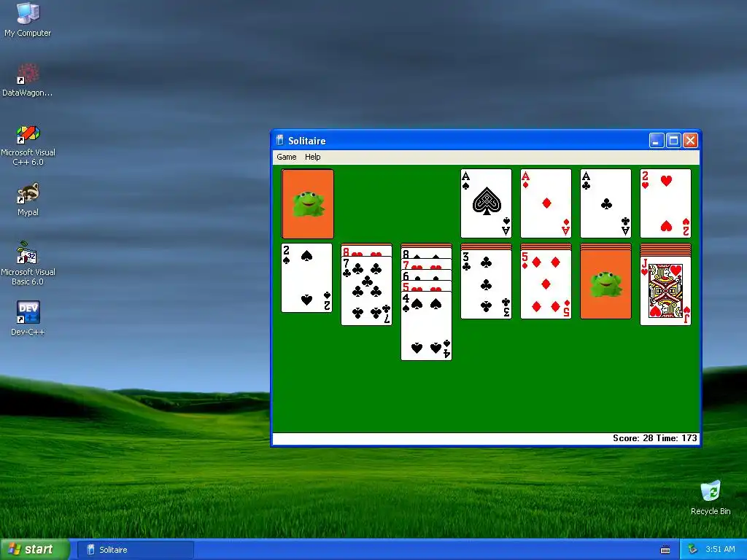Click the 3:51 AM clock
Viewport: 747px width, 560px height.
pyautogui.click(x=720, y=549)
